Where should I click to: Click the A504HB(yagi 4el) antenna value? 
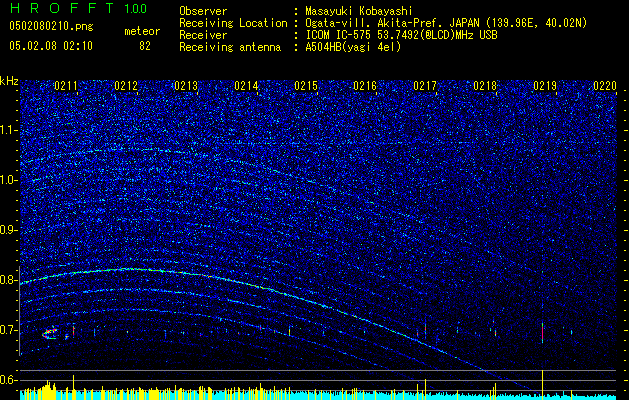click(x=353, y=47)
